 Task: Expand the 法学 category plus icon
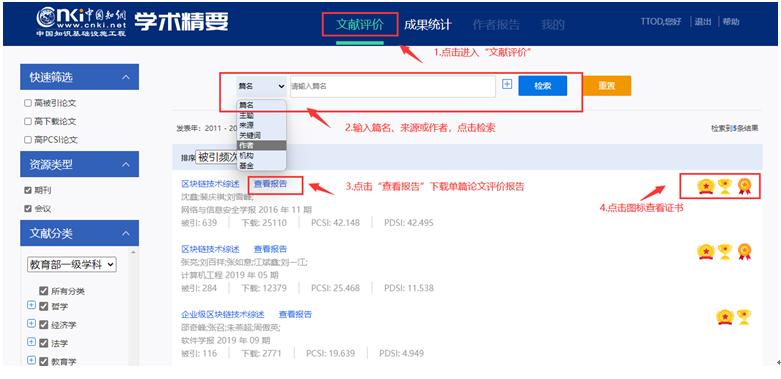click(31, 342)
